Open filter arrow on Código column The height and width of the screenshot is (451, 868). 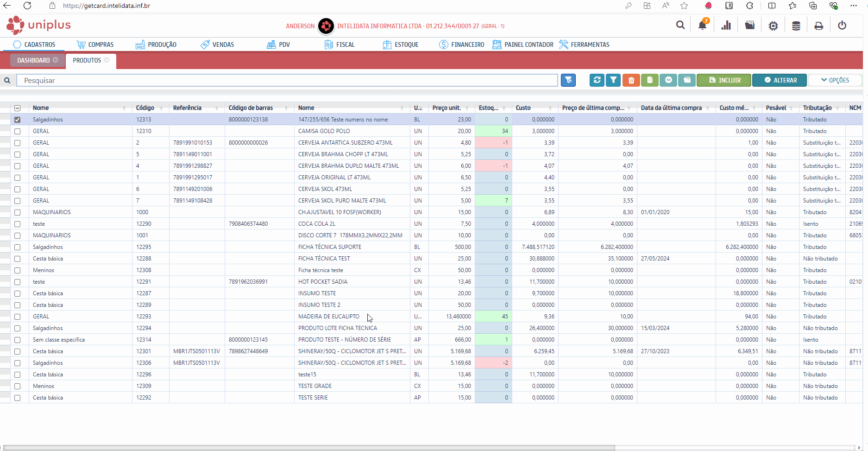161,108
